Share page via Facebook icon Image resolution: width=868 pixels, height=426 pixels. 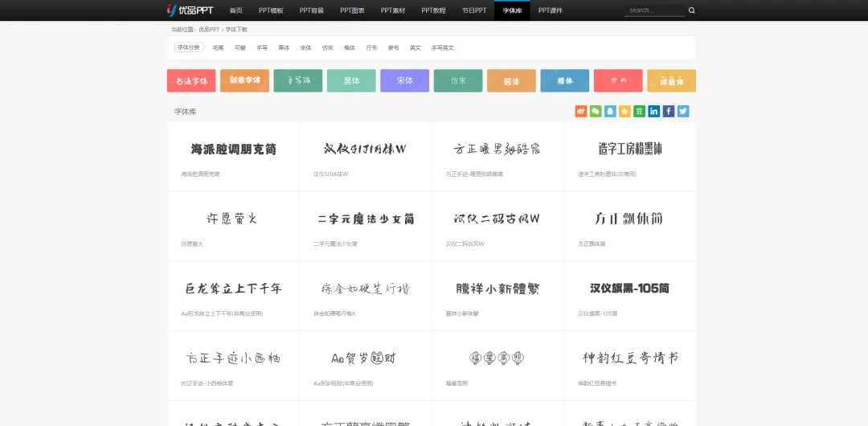tap(669, 112)
